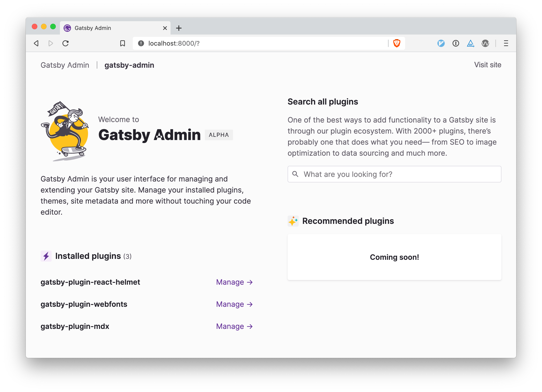Open the 1Password extension icon
542x392 pixels.
[x=456, y=43]
